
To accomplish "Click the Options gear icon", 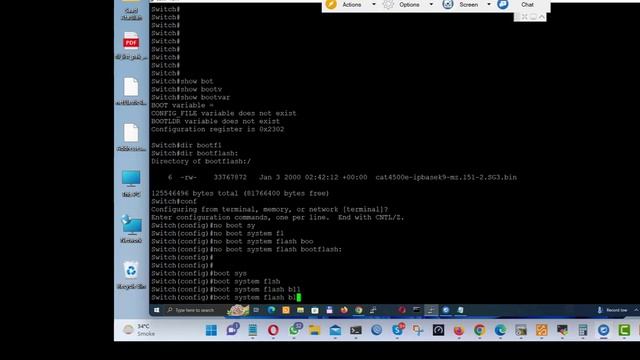I will point(388,4).
